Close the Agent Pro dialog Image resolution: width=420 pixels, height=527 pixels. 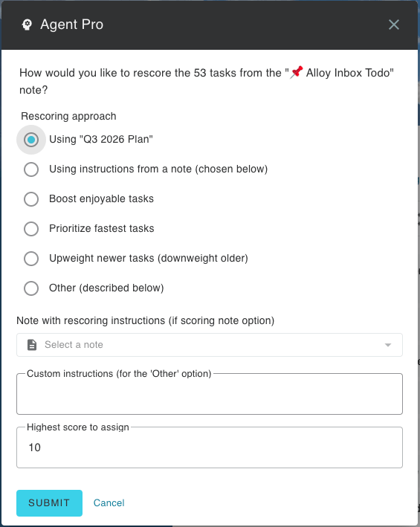(x=393, y=25)
